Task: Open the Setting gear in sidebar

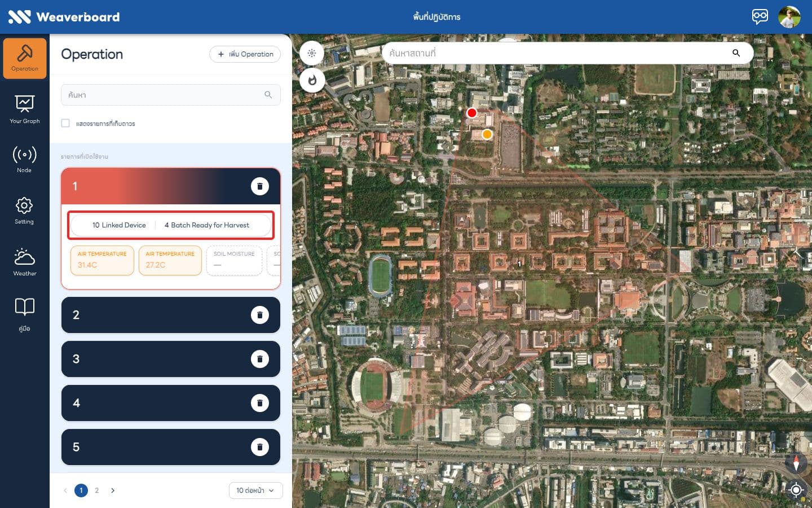Action: [x=24, y=211]
